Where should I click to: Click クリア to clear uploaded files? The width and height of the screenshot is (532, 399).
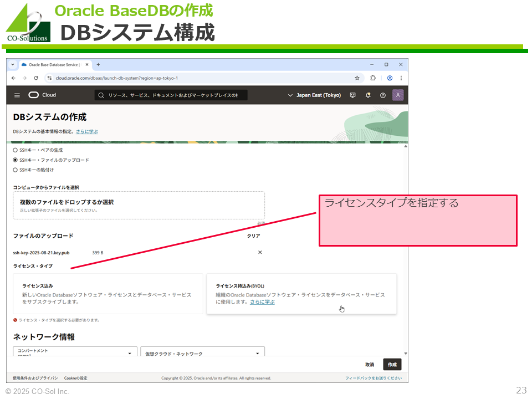coord(253,236)
